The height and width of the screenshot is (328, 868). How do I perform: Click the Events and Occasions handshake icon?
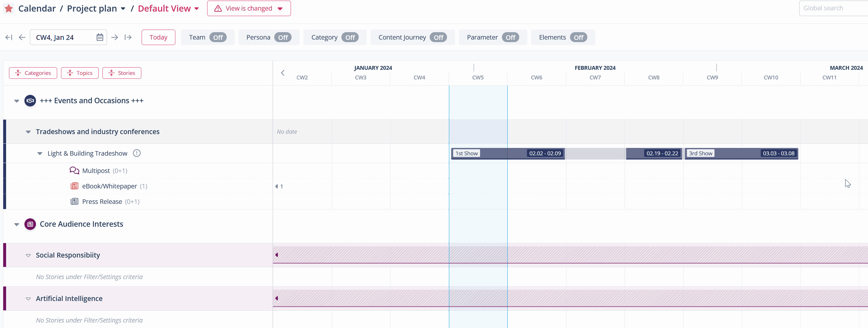pos(30,101)
